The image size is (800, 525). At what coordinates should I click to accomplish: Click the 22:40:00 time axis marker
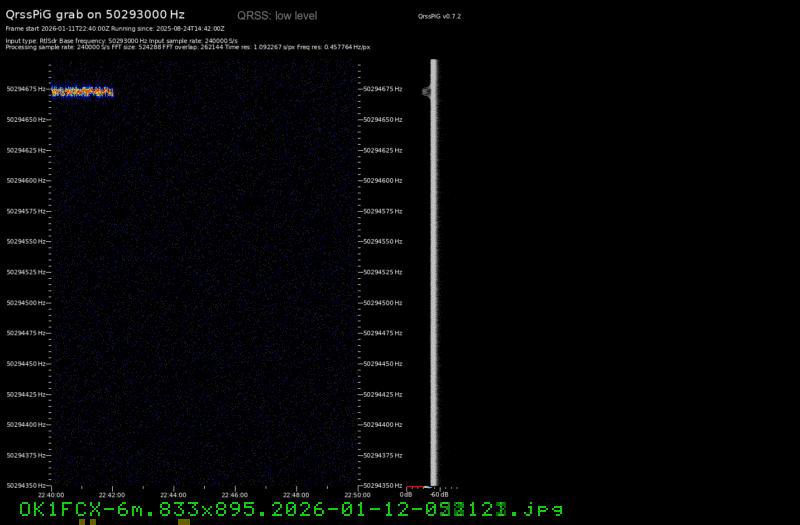pyautogui.click(x=51, y=494)
